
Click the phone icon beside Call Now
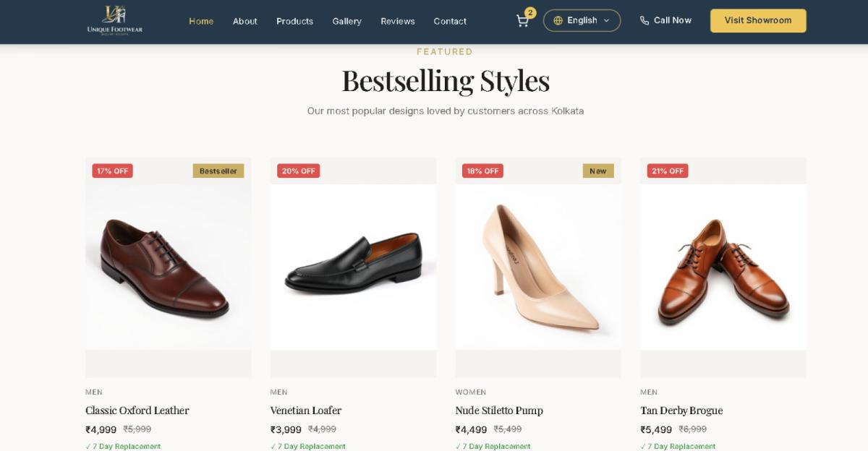point(644,21)
